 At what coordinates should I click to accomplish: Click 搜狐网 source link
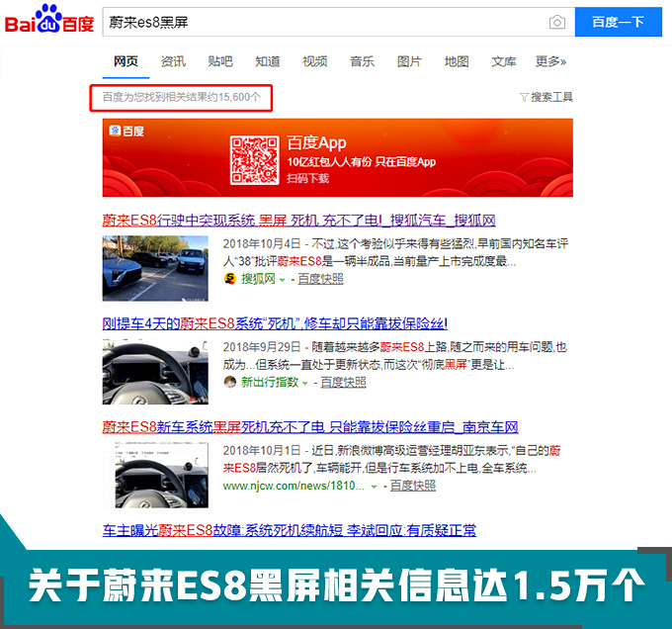coord(258,279)
